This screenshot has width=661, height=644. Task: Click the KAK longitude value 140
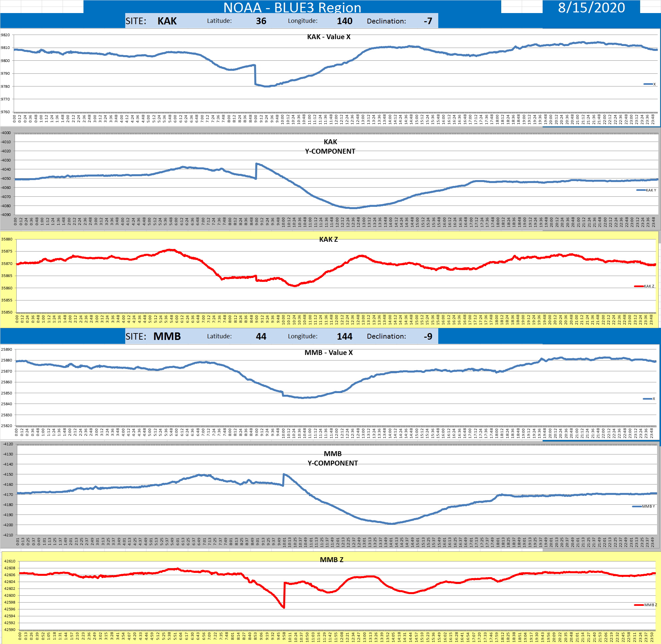tap(344, 21)
